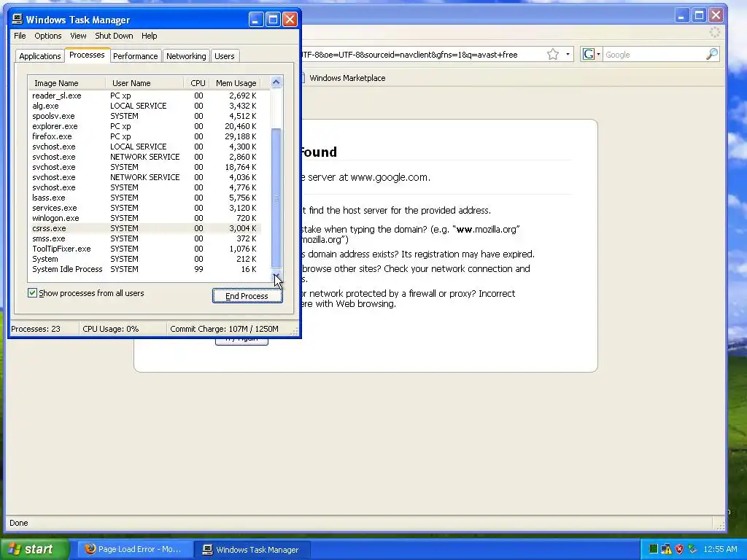Click the Google search engine icon in Firefox
Viewport: 747px width, 560px height.
click(x=589, y=54)
